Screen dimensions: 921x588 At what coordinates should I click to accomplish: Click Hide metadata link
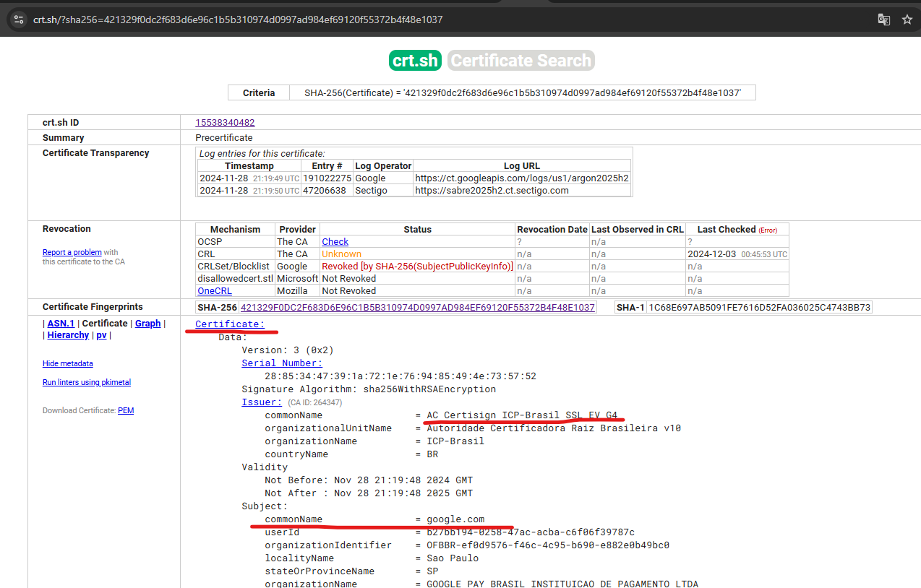coord(68,363)
